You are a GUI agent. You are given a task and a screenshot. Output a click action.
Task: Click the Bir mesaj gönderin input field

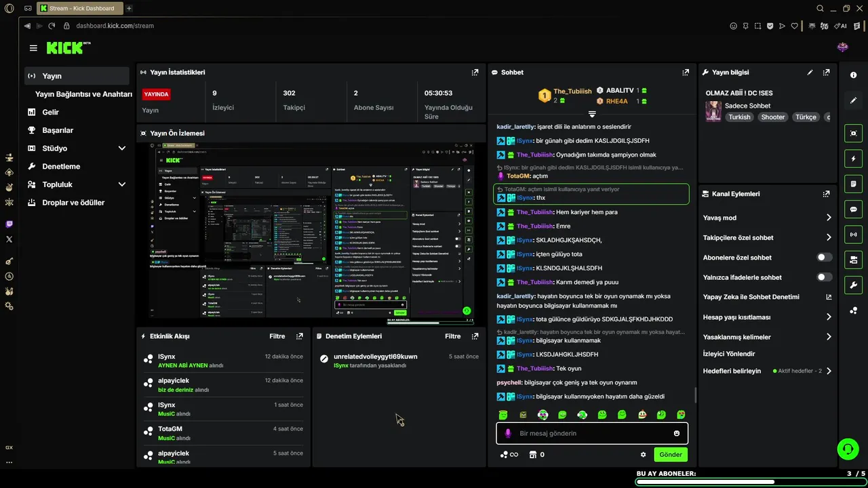pyautogui.click(x=592, y=434)
